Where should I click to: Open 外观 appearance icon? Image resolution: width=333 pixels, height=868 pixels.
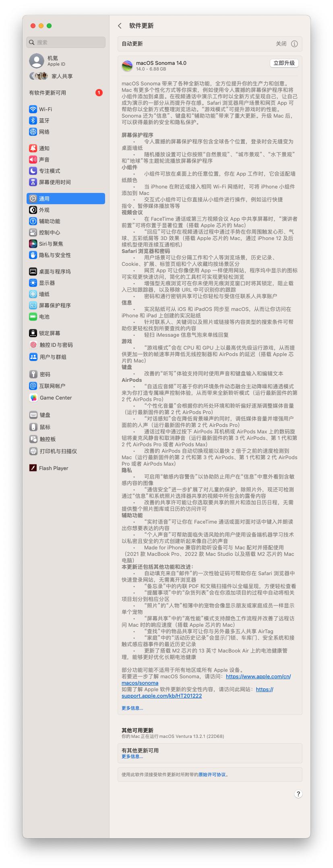pos(33,210)
